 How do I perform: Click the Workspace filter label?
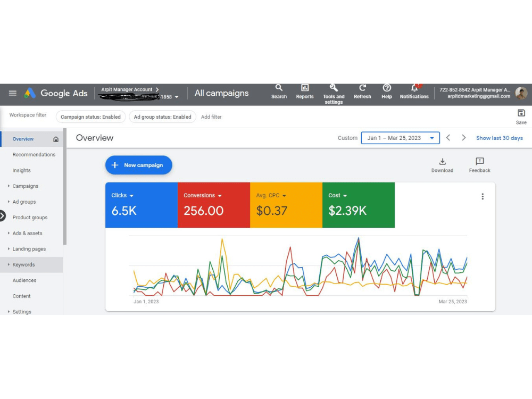[x=28, y=115]
